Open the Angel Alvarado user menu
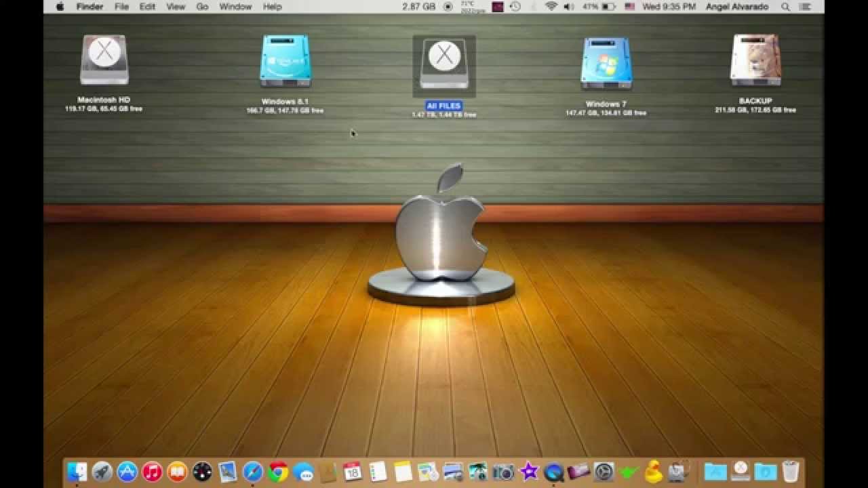The height and width of the screenshot is (488, 868). (738, 7)
